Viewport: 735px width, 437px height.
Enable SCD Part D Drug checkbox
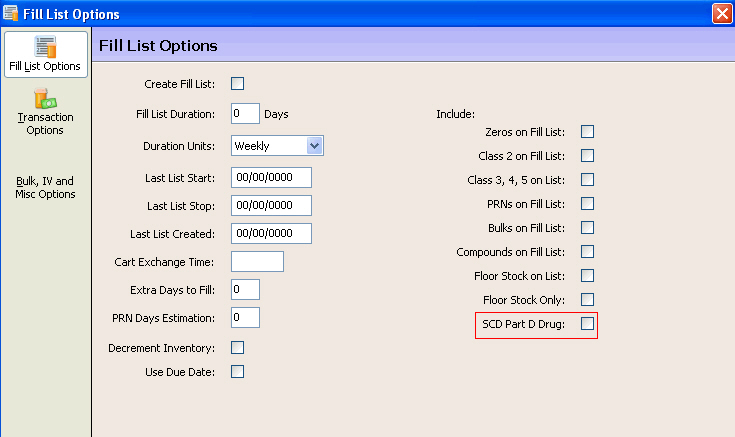587,324
